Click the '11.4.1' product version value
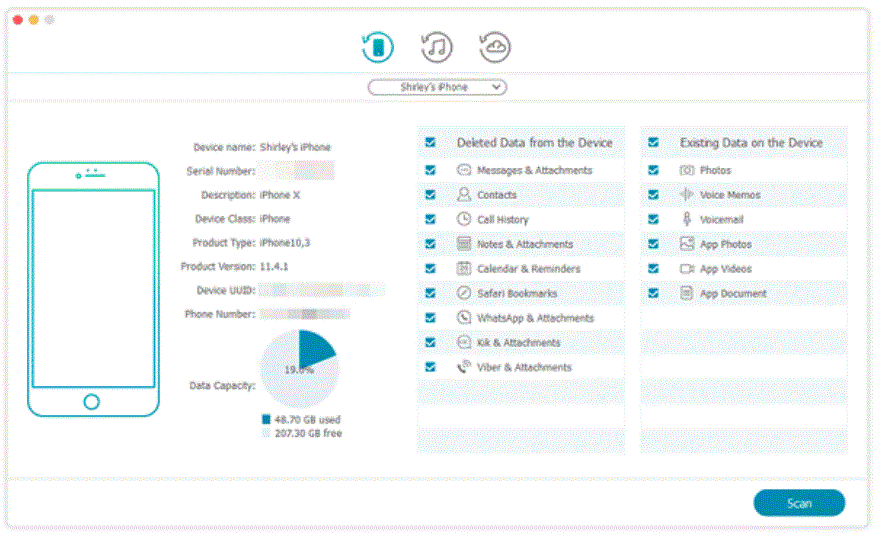 pos(273,266)
